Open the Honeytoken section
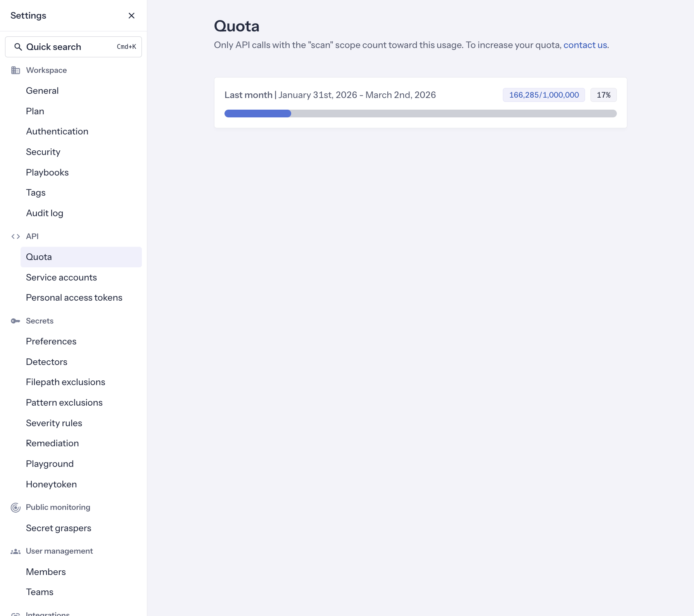 [x=51, y=484]
